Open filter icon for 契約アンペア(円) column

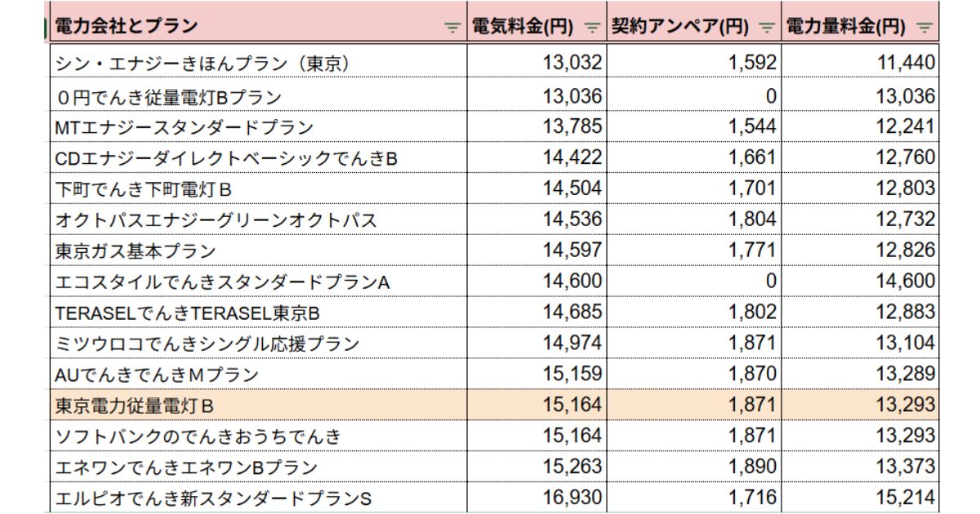[x=766, y=28]
